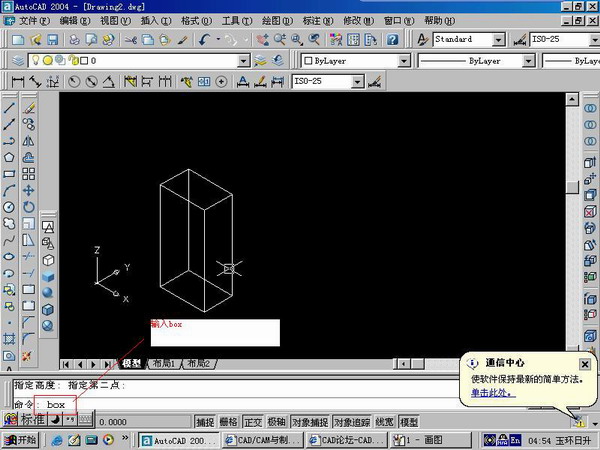Close the 通信中心 notification balloon

585,364
